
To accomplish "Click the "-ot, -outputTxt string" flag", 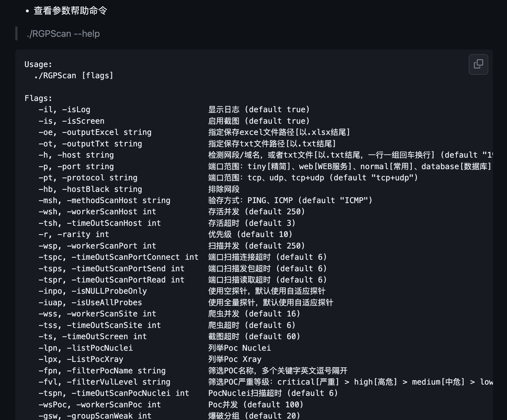I will (x=90, y=144).
